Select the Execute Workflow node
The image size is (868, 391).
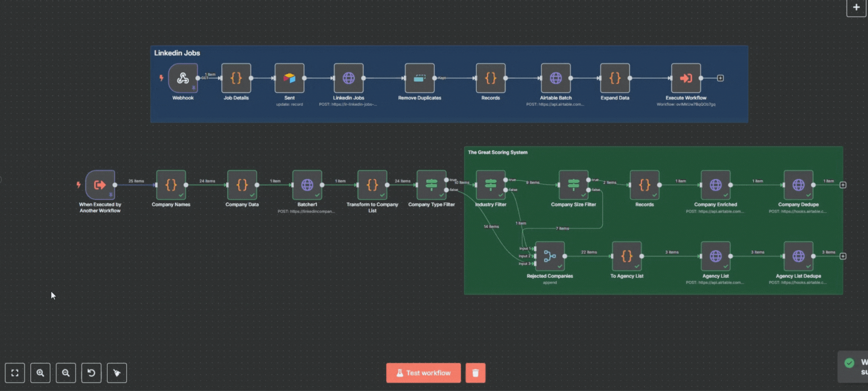pyautogui.click(x=686, y=78)
